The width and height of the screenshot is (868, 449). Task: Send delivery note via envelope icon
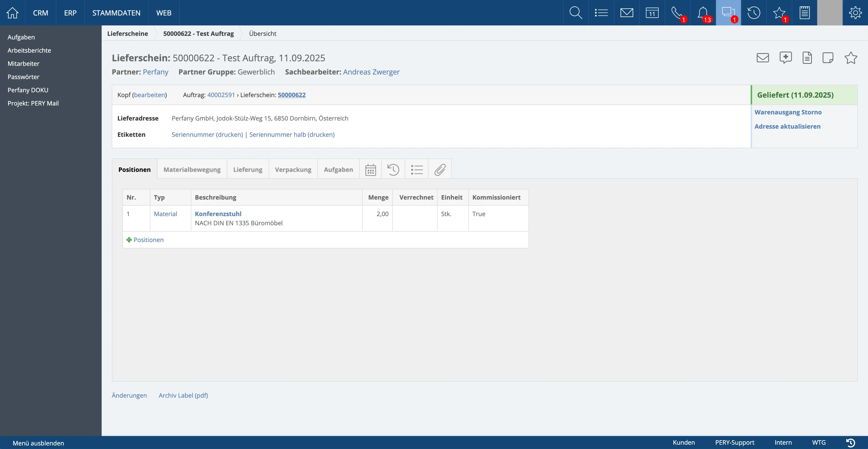[763, 58]
